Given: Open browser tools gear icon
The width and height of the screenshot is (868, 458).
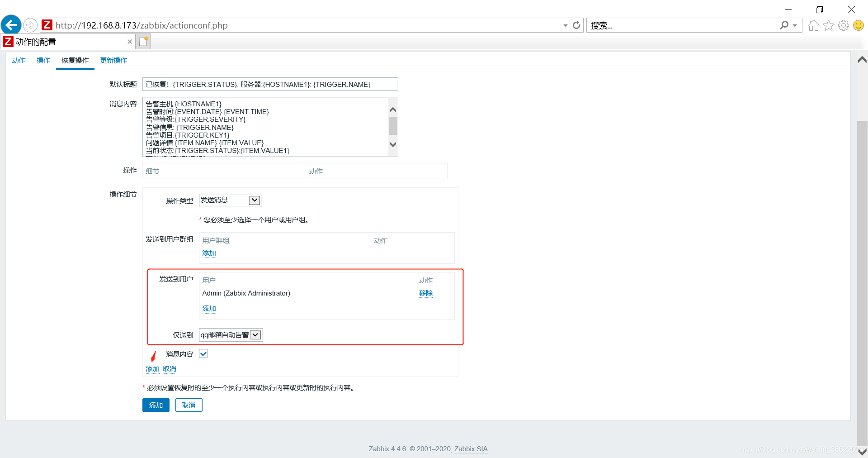Looking at the screenshot, I should (x=843, y=25).
